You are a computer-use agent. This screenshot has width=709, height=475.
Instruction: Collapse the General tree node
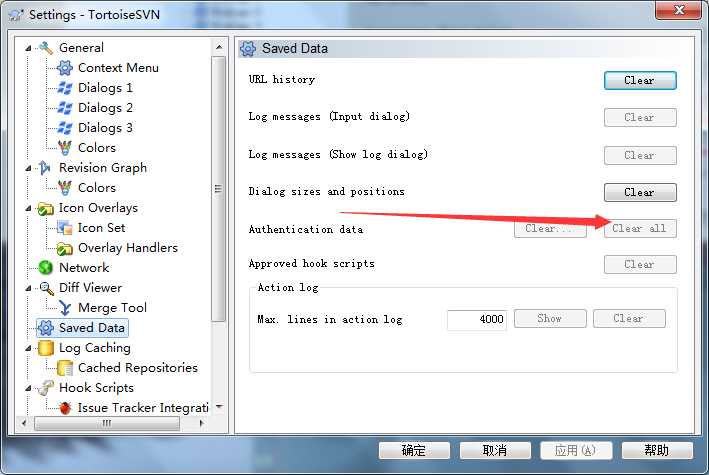click(x=28, y=48)
